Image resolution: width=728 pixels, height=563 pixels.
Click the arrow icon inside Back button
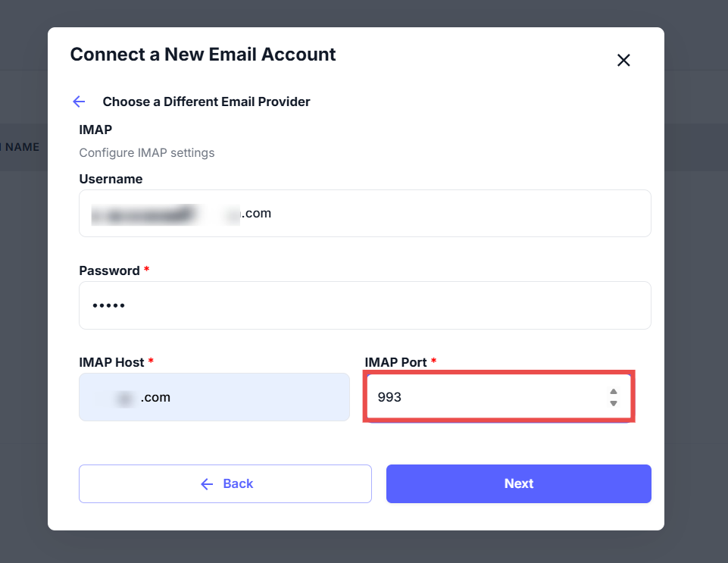click(x=207, y=483)
